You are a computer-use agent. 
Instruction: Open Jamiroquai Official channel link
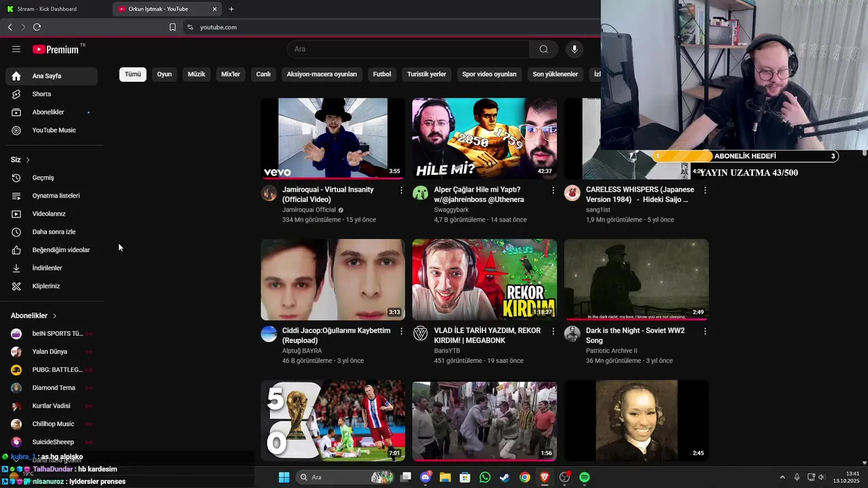coord(309,210)
